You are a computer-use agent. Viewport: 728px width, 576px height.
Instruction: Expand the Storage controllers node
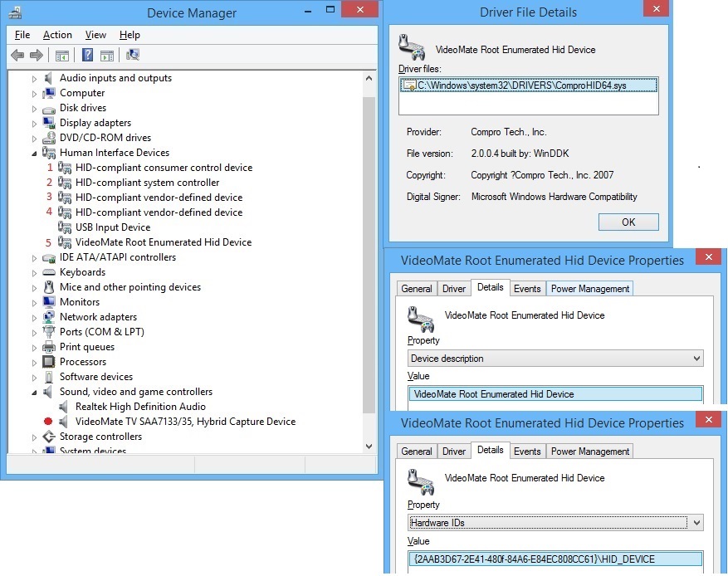34,437
